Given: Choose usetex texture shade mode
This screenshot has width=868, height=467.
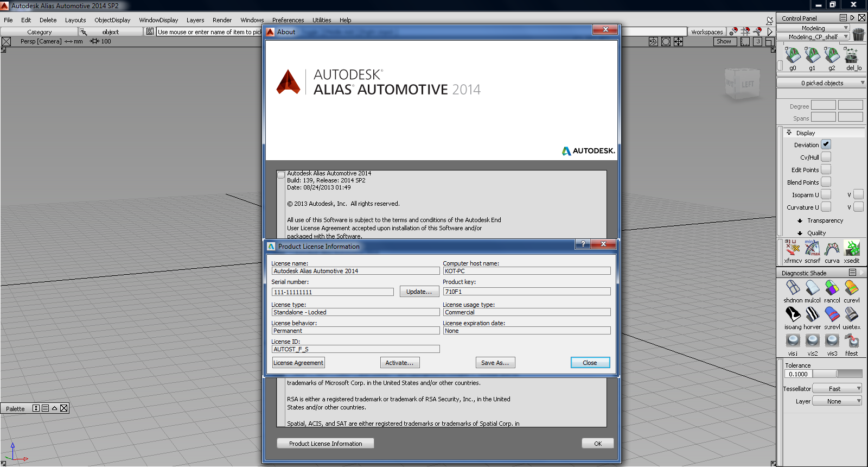Looking at the screenshot, I should click(x=852, y=314).
